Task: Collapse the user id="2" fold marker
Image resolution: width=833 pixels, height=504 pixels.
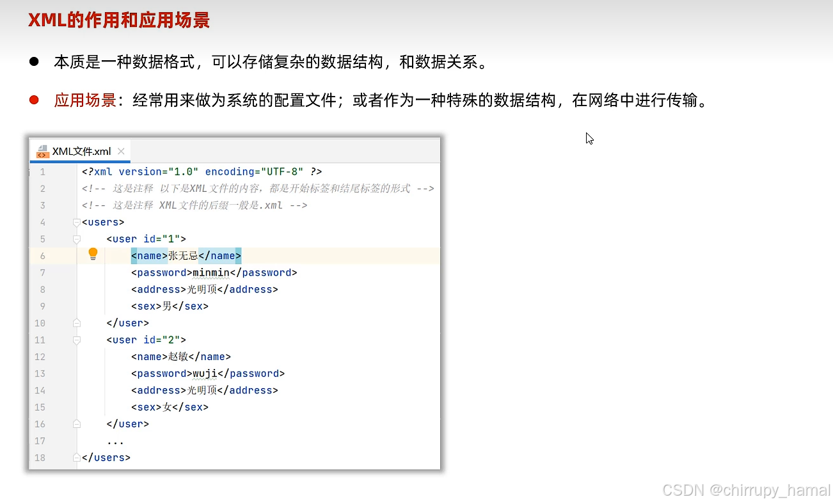Action: pos(77,340)
